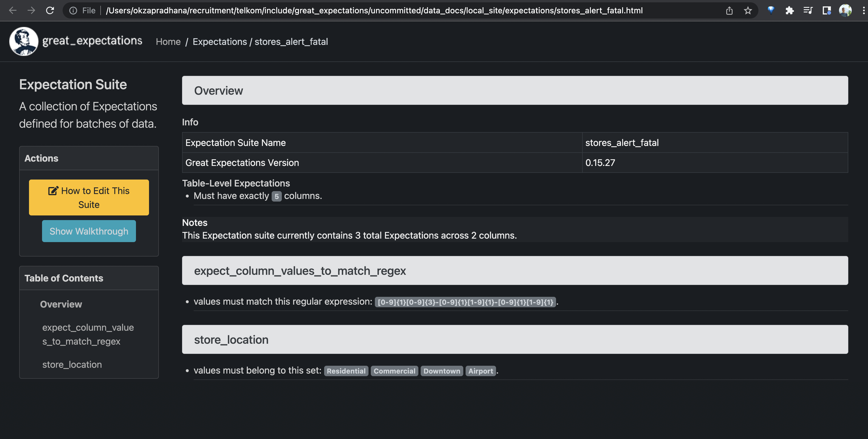Open the user profile avatar
The height and width of the screenshot is (439, 868).
(x=845, y=10)
